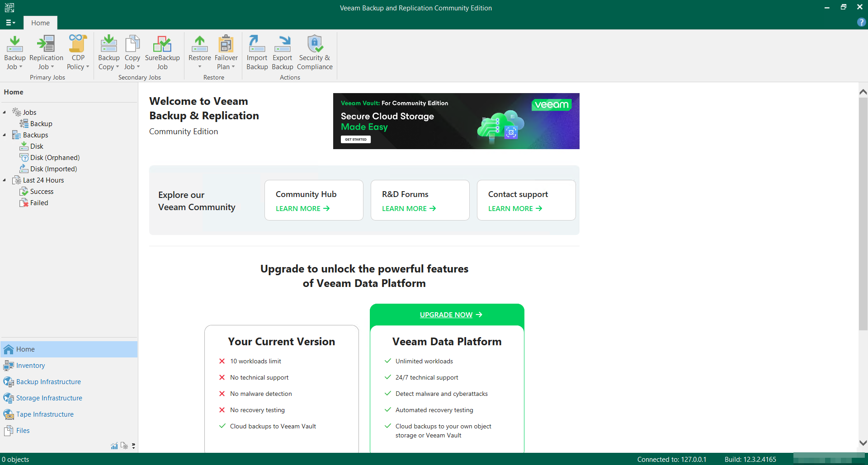This screenshot has height=465, width=868.
Task: Click 'Connected to: 127.0.0.1' status text
Action: [x=672, y=459]
